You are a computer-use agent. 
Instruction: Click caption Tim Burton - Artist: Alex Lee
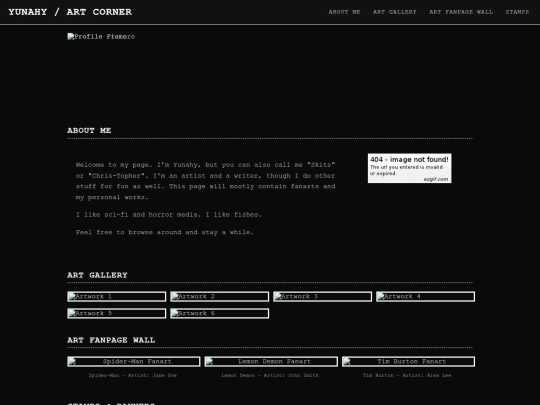(x=407, y=375)
